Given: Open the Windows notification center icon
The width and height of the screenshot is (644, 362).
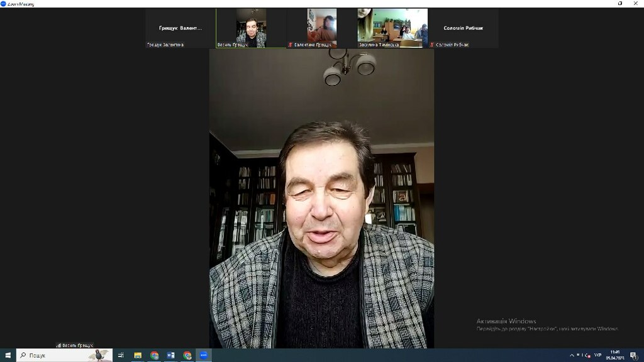Looking at the screenshot, I should [634, 356].
